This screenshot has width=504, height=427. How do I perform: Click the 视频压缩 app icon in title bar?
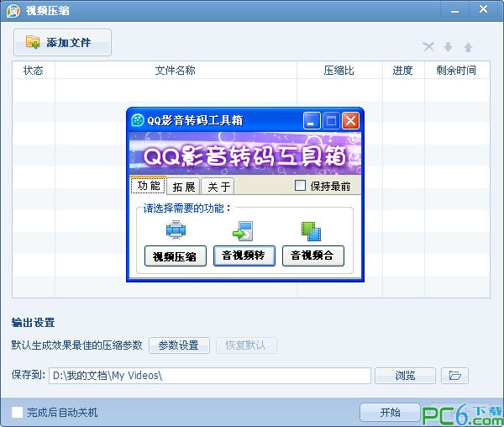pyautogui.click(x=13, y=11)
